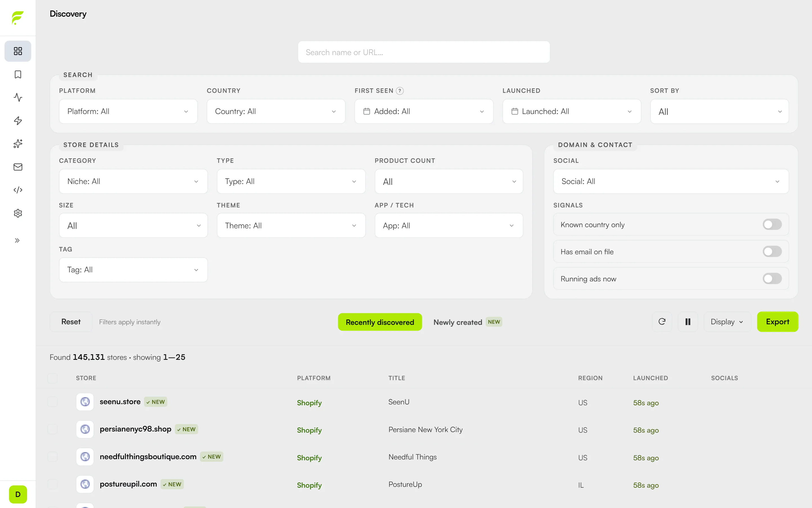This screenshot has height=508, width=812.
Task: Check the persianenyc98.shop row checkbox
Action: click(x=52, y=429)
